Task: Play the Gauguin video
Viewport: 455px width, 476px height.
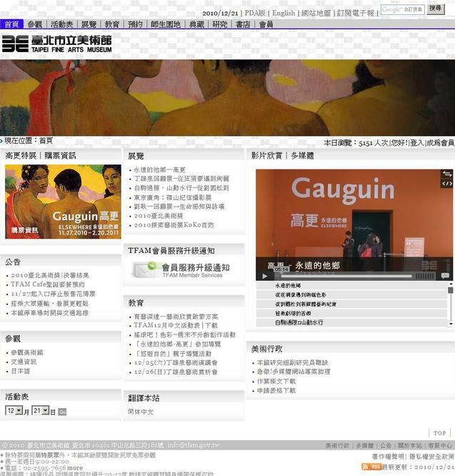Action: coord(265,277)
